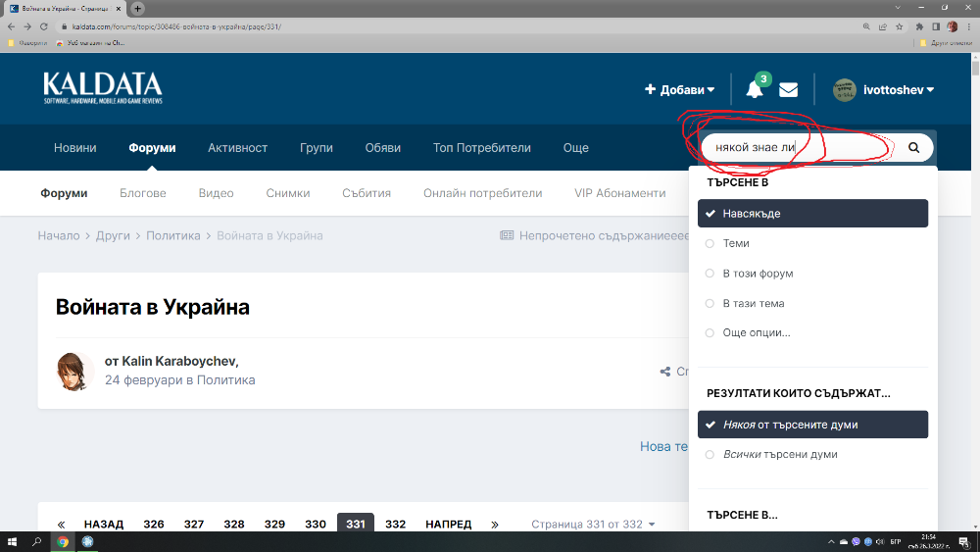The width and height of the screenshot is (980, 552).
Task: Go to Политика breadcrumb
Action: [x=173, y=235]
